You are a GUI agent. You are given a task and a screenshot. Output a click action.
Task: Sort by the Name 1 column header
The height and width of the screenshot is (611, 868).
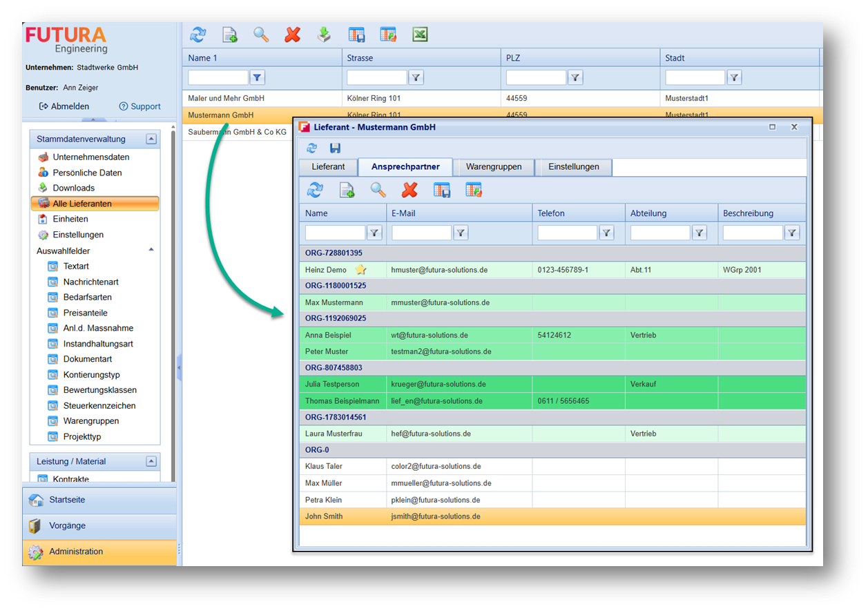pyautogui.click(x=262, y=58)
